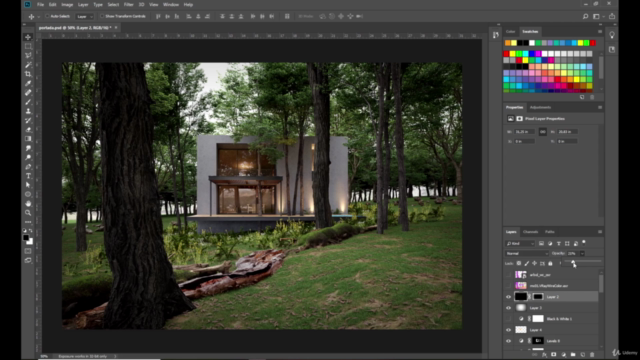Open the Swatches panel options menu
640x360 pixels.
click(600, 31)
